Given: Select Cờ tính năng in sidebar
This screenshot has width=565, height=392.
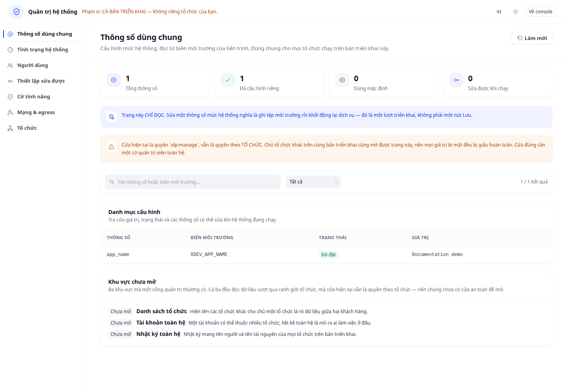Looking at the screenshot, I should coord(44,97).
